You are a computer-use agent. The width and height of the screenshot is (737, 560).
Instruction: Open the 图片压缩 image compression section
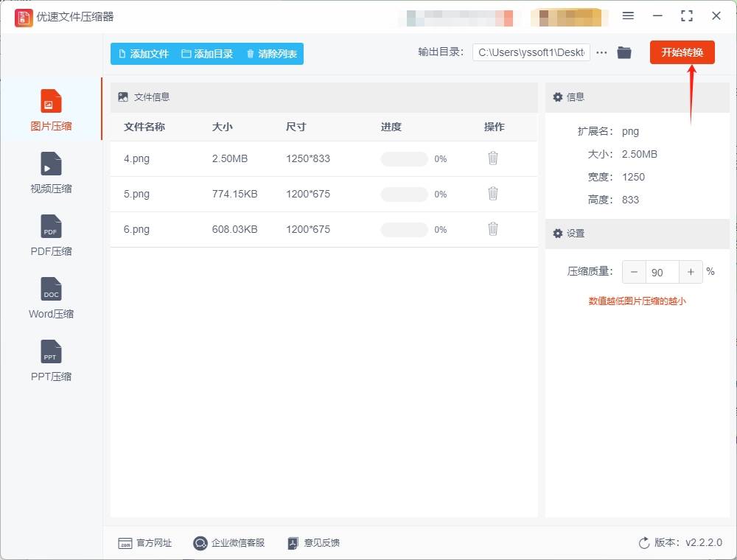coord(51,110)
